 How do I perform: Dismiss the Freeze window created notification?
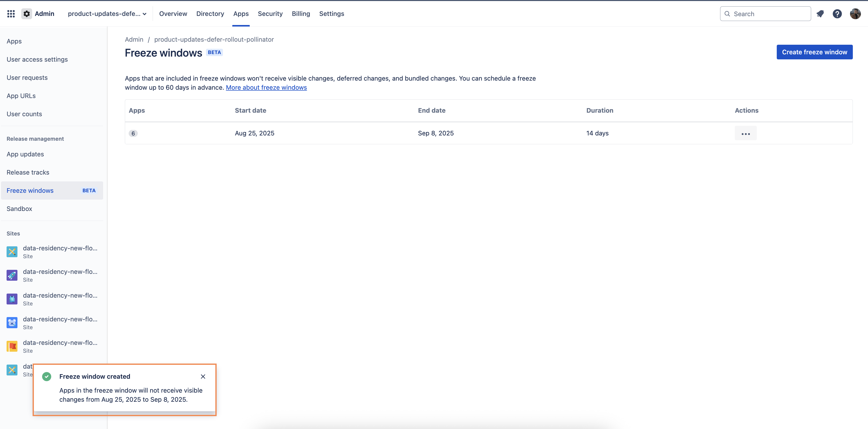[203, 376]
